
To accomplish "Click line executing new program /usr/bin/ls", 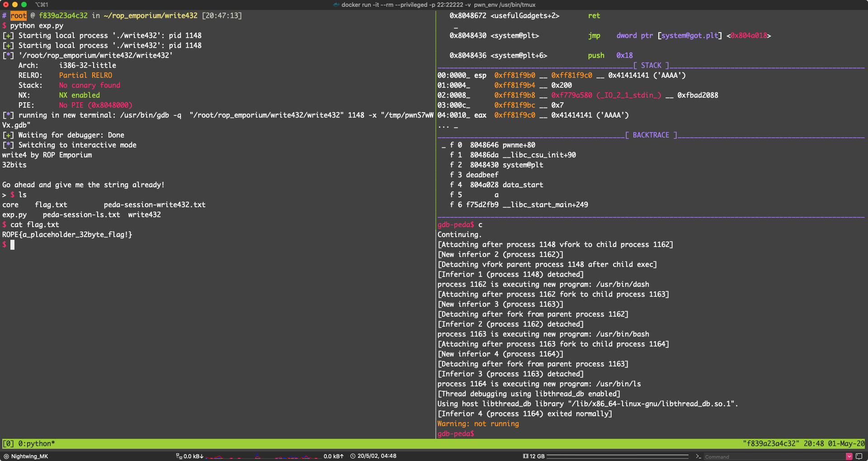I will pos(539,384).
